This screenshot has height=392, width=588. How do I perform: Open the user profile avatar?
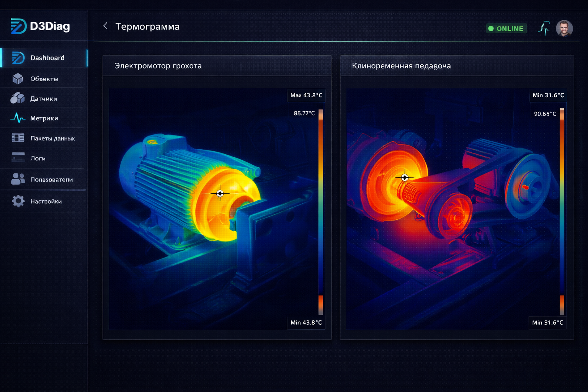coord(564,28)
